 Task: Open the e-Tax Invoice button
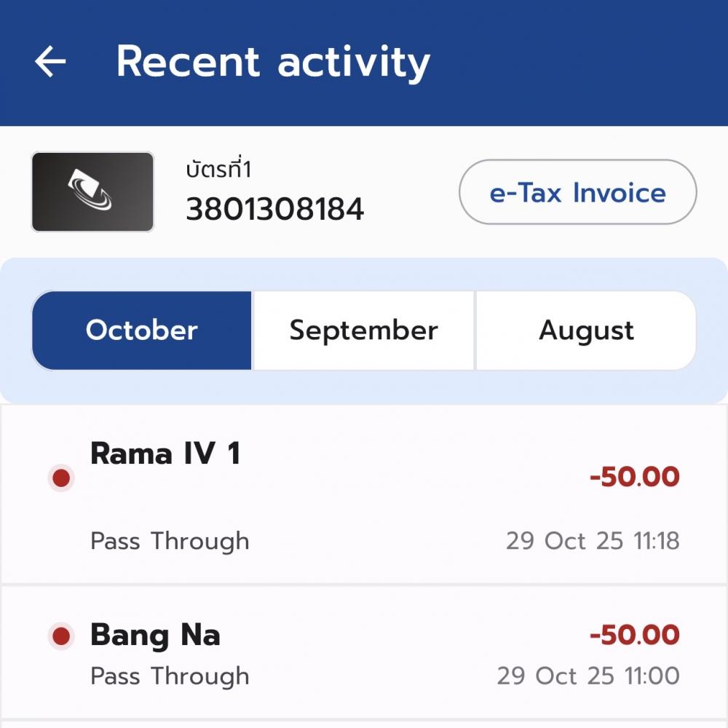[x=577, y=193]
